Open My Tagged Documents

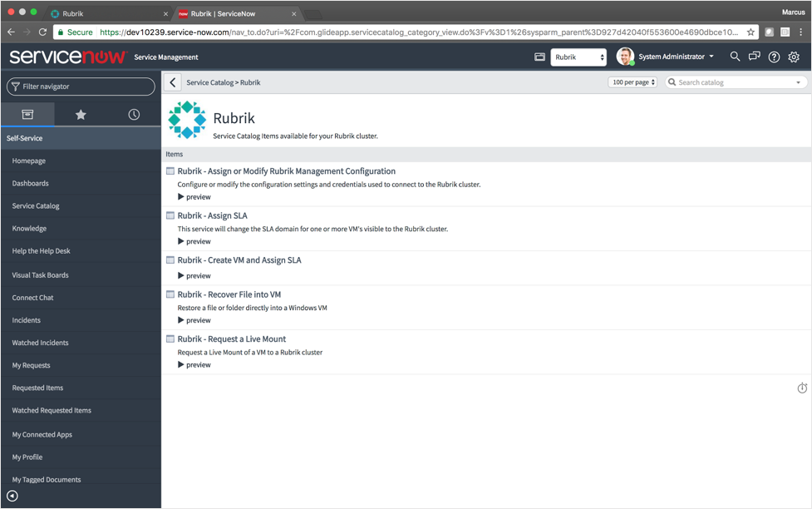pos(47,480)
